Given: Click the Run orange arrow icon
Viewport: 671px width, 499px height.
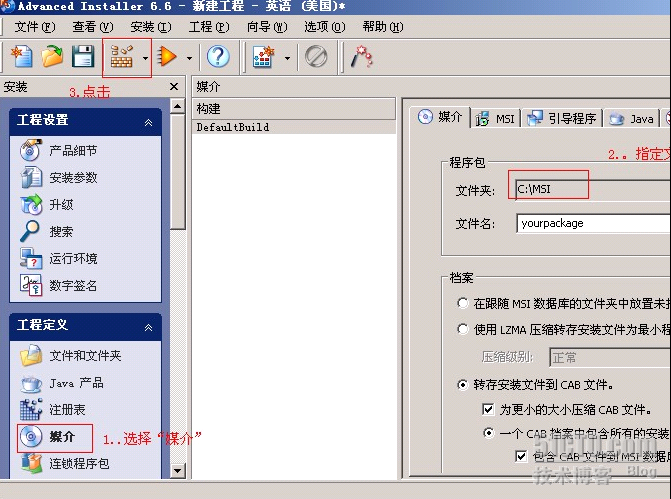Looking at the screenshot, I should (167, 56).
